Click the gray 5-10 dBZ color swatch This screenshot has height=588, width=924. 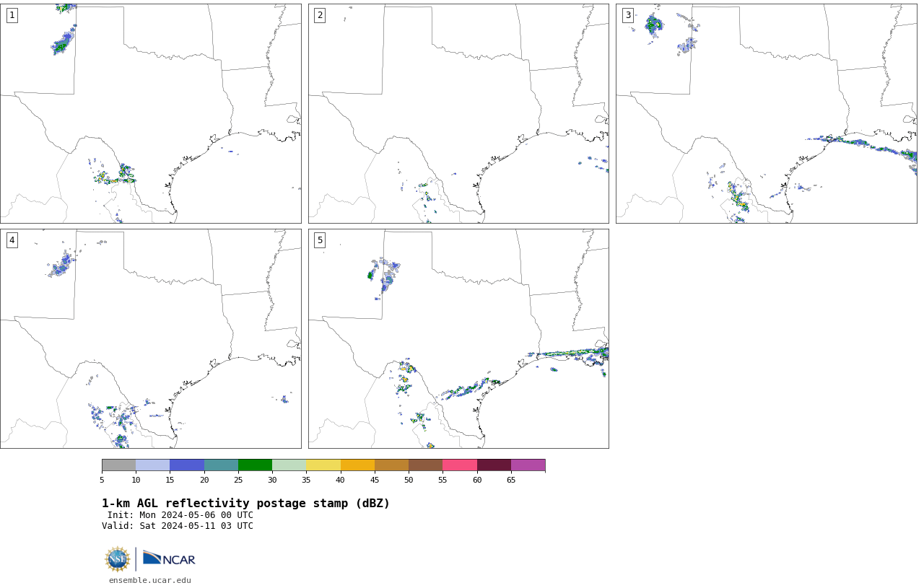(x=118, y=465)
